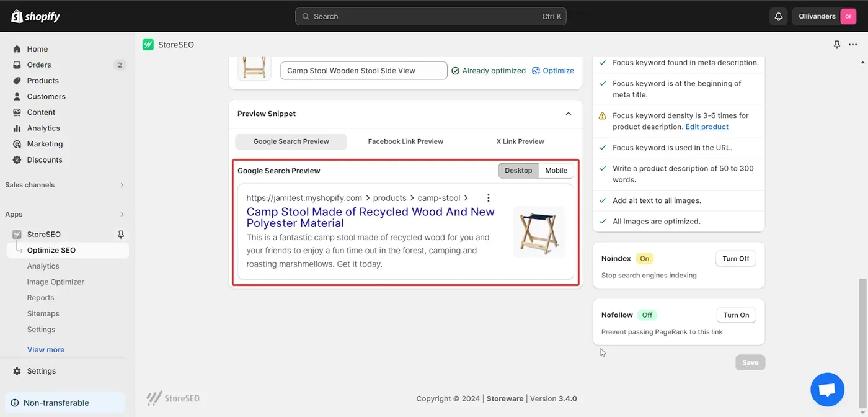Open Reports menu item
868x417 pixels.
[40, 298]
